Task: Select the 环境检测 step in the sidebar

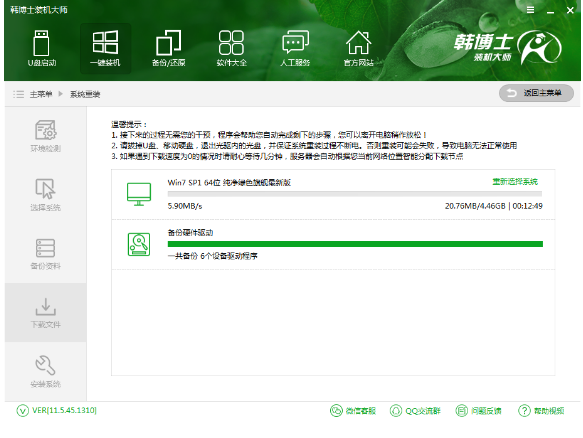Action: pyautogui.click(x=45, y=136)
